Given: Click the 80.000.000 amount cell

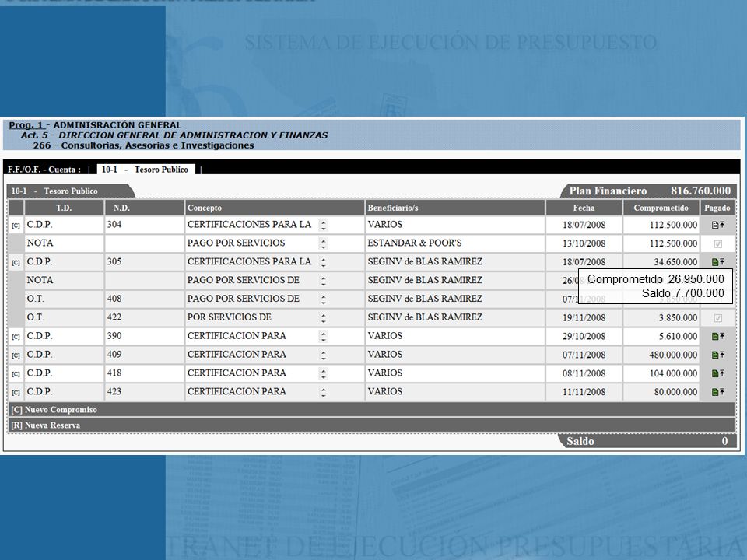Looking at the screenshot, I should click(x=661, y=392).
